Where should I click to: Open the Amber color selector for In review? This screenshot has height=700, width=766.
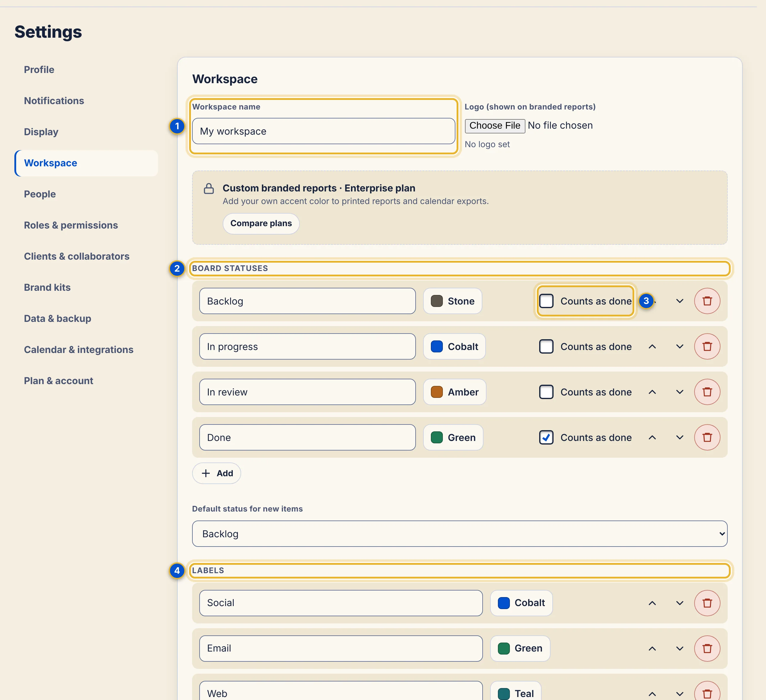point(455,392)
